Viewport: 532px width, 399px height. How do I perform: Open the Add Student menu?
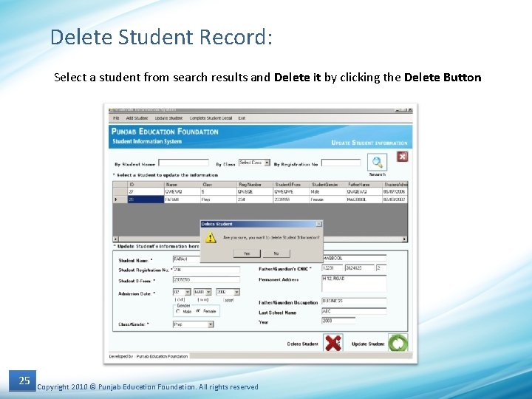point(137,118)
